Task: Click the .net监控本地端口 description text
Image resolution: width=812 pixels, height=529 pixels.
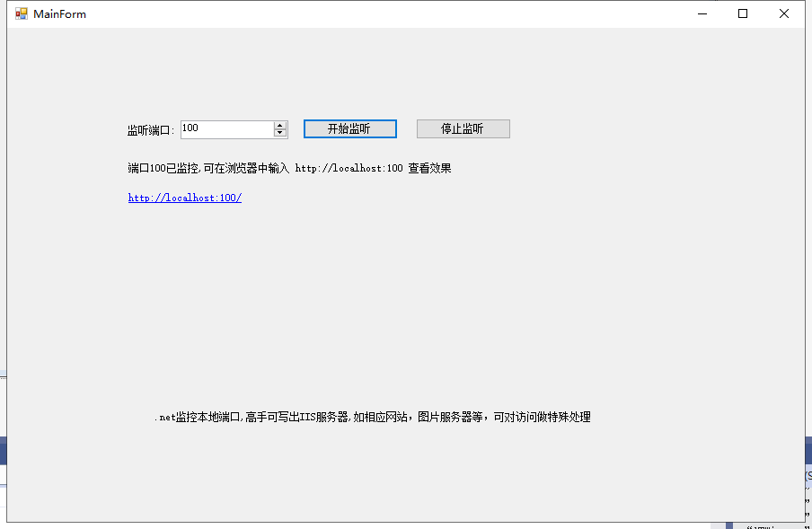Action: [373, 418]
